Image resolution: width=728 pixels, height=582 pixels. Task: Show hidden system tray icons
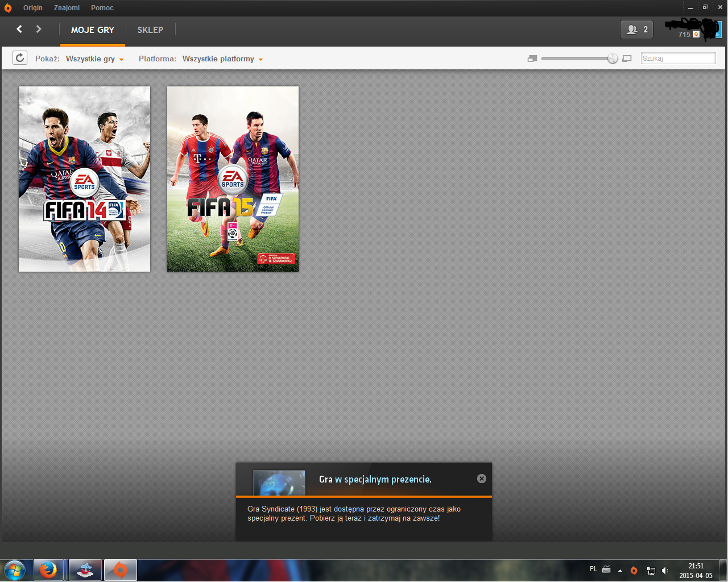(620, 570)
